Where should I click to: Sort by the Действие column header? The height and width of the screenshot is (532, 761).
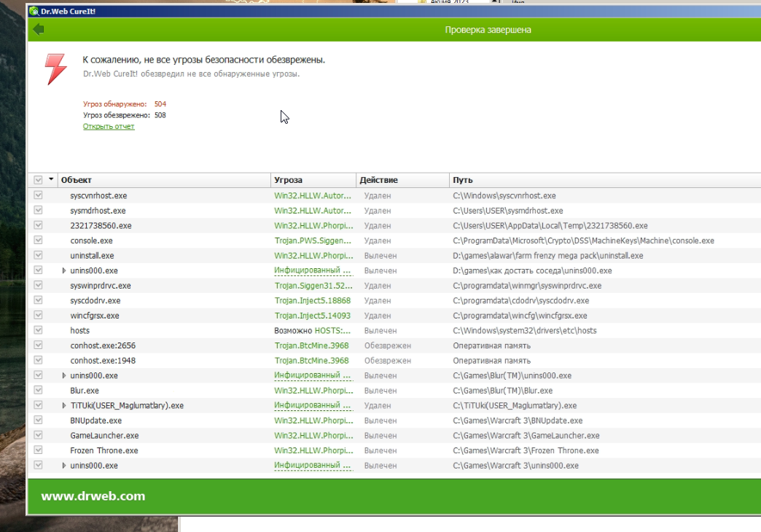tap(402, 180)
